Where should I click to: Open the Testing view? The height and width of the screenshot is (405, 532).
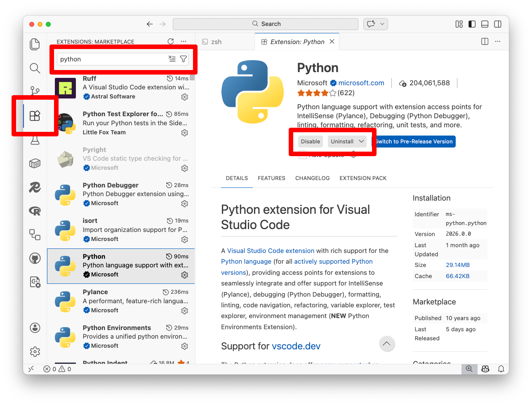tap(35, 139)
